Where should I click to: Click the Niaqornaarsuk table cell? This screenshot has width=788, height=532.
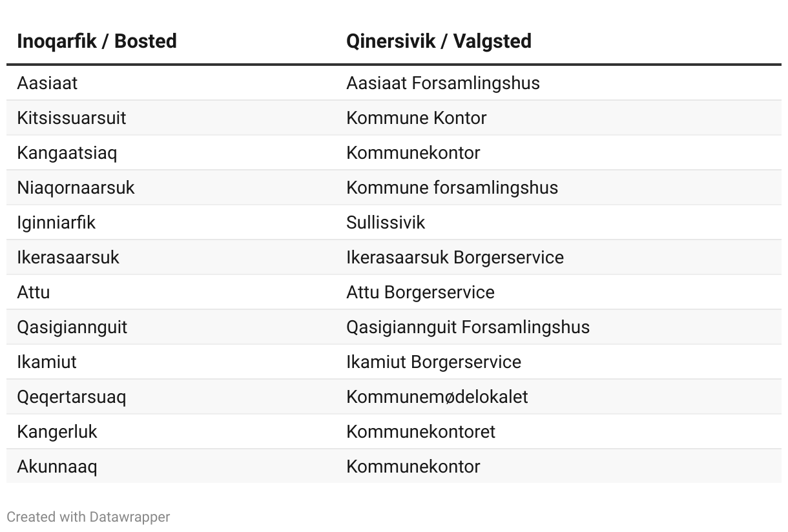click(x=76, y=188)
